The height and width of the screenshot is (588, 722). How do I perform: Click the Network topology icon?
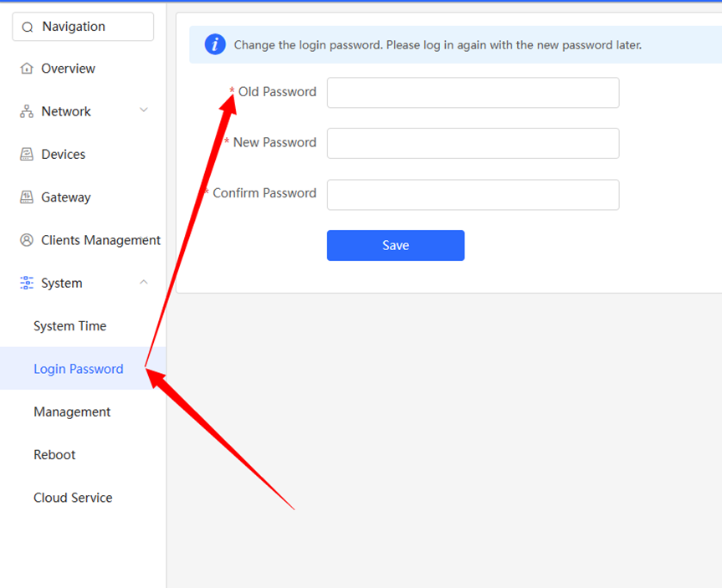pyautogui.click(x=27, y=111)
